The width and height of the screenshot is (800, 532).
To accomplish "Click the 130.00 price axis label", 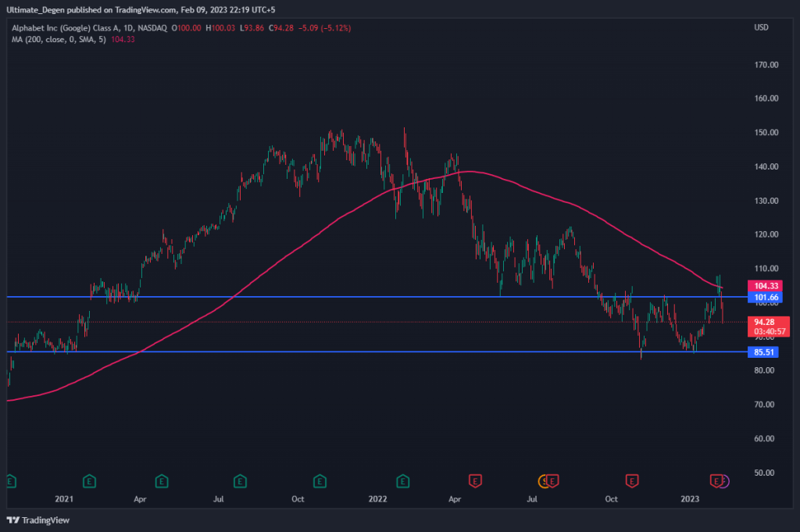I will (766, 201).
